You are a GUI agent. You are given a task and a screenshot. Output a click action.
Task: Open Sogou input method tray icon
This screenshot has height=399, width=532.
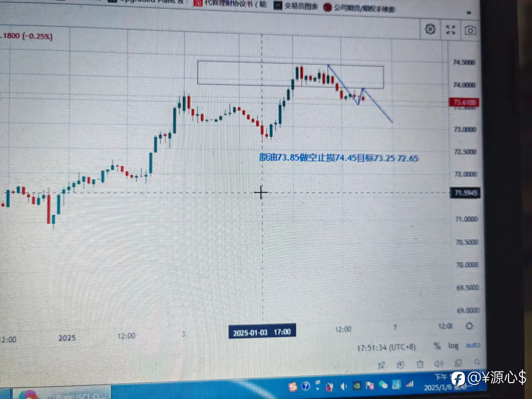click(x=293, y=387)
